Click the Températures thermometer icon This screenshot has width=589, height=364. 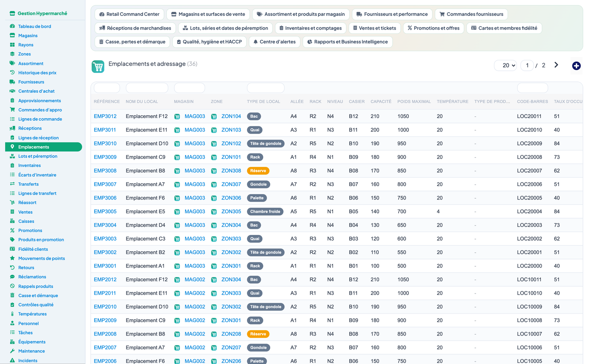(12, 314)
